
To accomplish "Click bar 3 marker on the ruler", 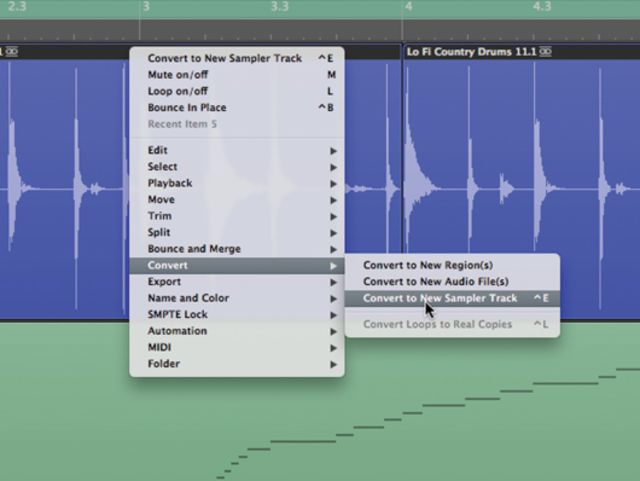I will 146,7.
